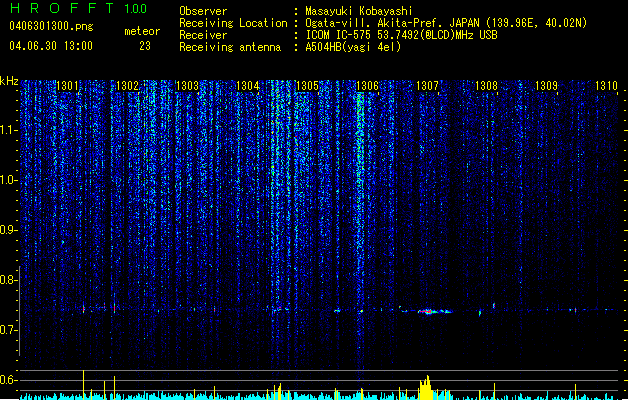The height and width of the screenshot is (400, 629).
Task: Click the Receiving antenna field label
Action: (230, 47)
